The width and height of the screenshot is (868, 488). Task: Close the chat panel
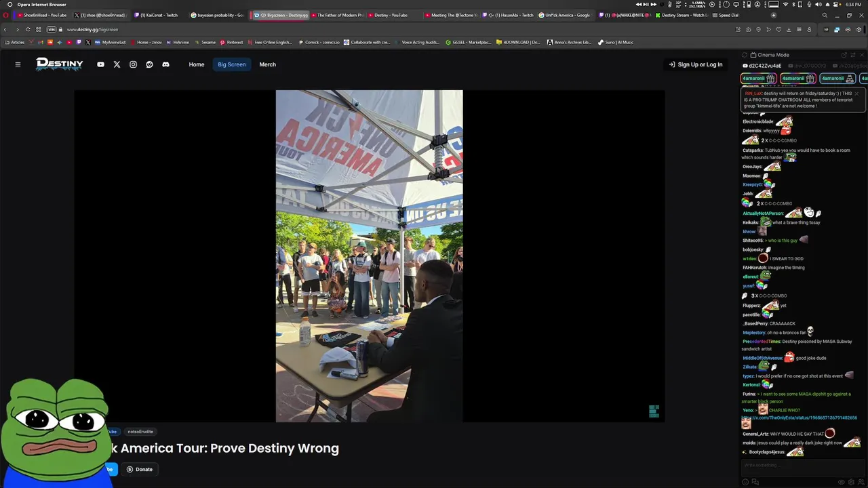click(862, 55)
